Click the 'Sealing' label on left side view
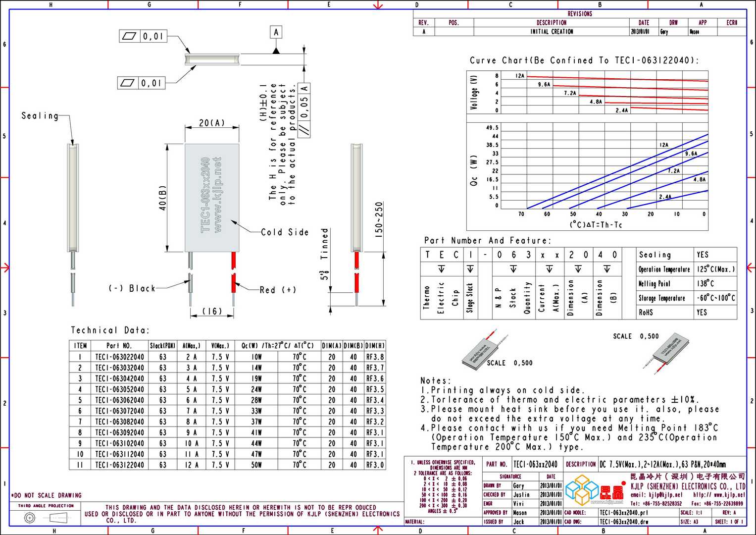 click(x=40, y=116)
